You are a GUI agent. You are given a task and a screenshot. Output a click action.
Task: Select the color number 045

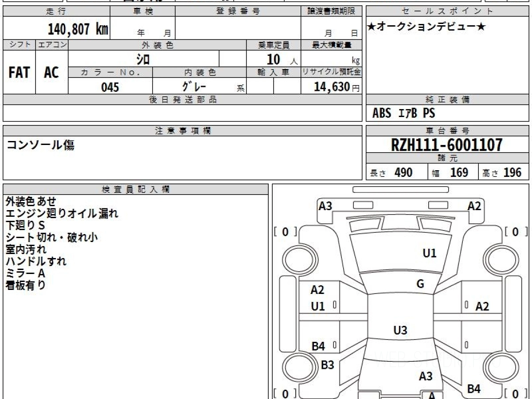110,87
